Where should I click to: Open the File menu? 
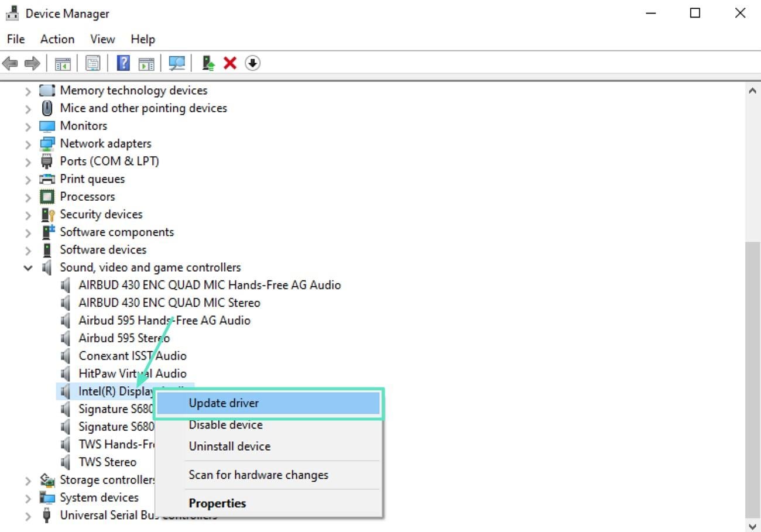pos(16,39)
